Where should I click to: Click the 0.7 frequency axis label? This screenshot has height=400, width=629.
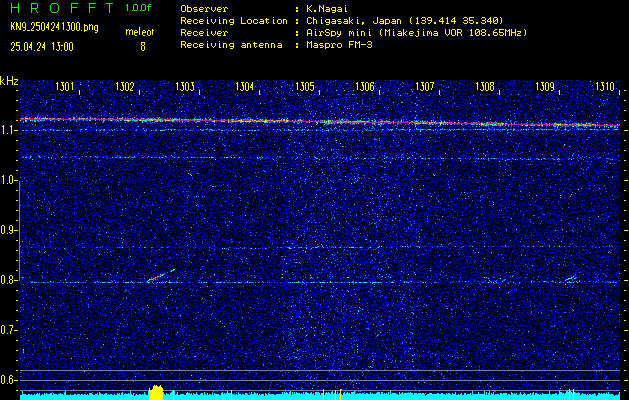tap(7, 330)
